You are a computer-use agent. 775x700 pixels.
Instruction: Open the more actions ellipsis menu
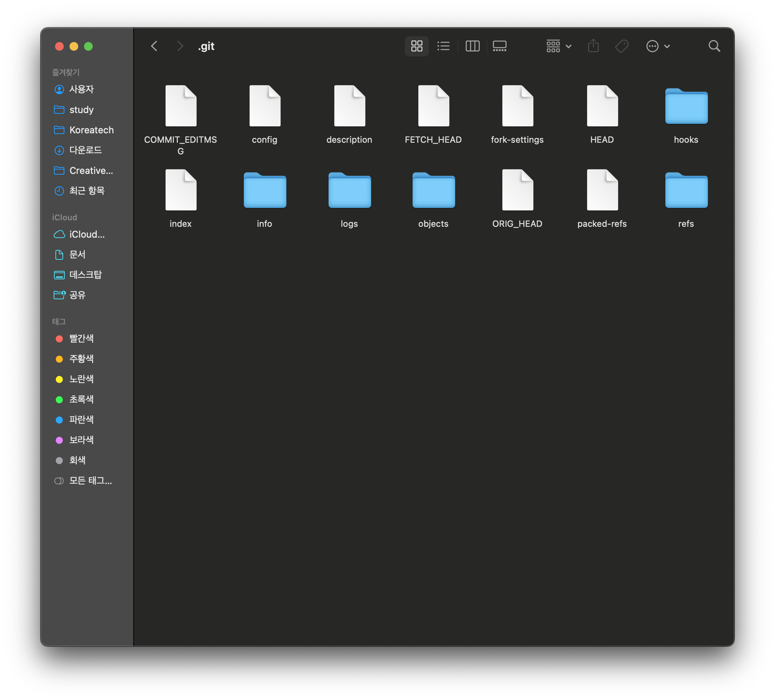(657, 46)
